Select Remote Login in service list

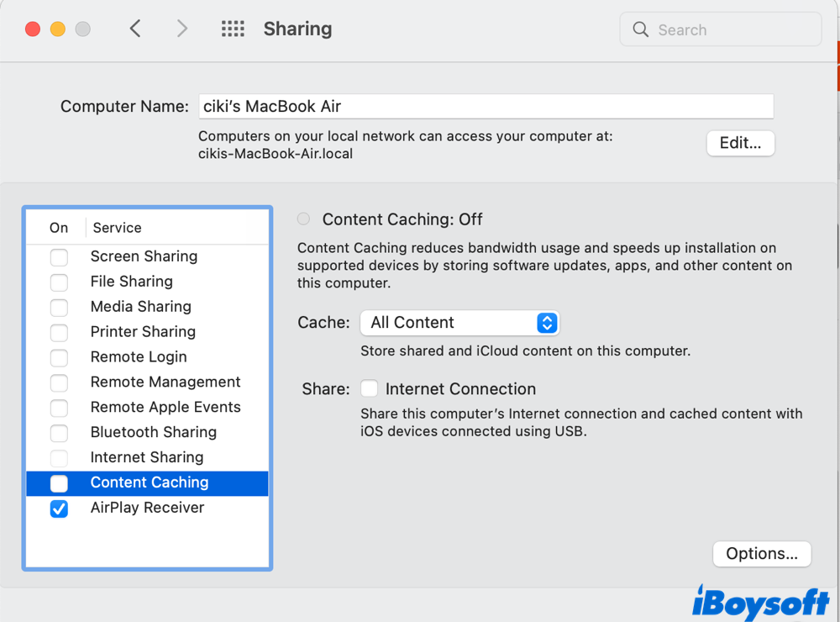click(139, 357)
